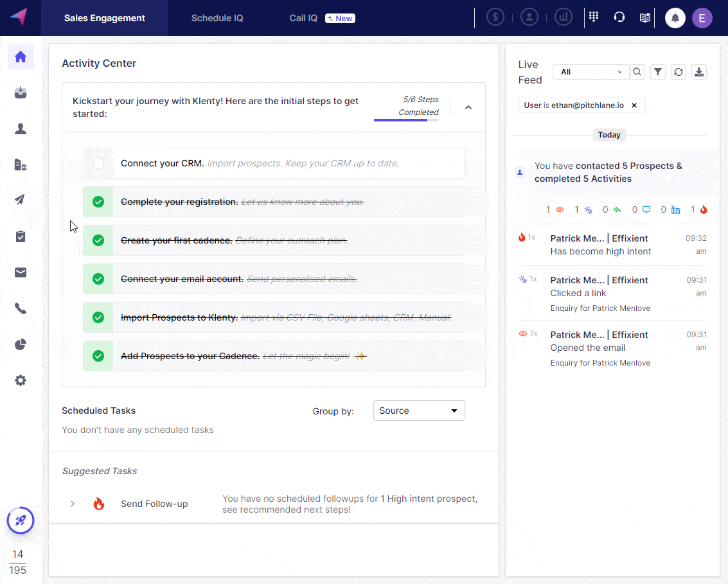The image size is (728, 584).
Task: Open the notifications bell
Action: (675, 18)
